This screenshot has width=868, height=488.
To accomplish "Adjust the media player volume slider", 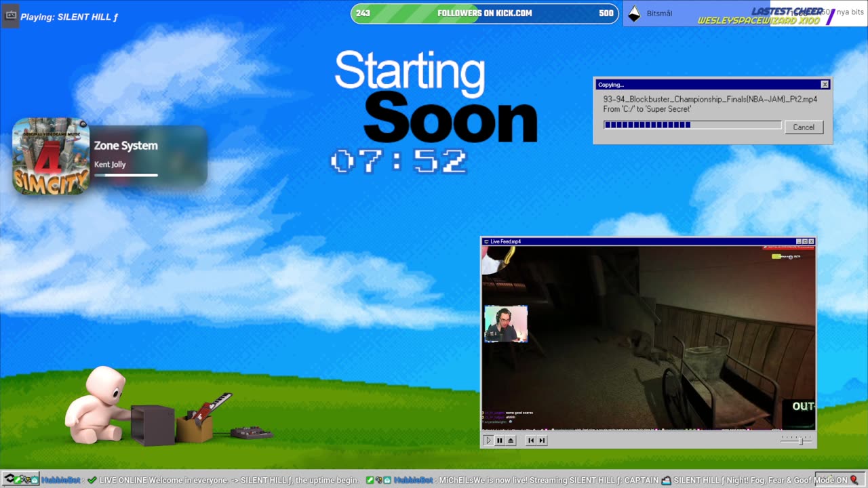I will click(x=795, y=441).
